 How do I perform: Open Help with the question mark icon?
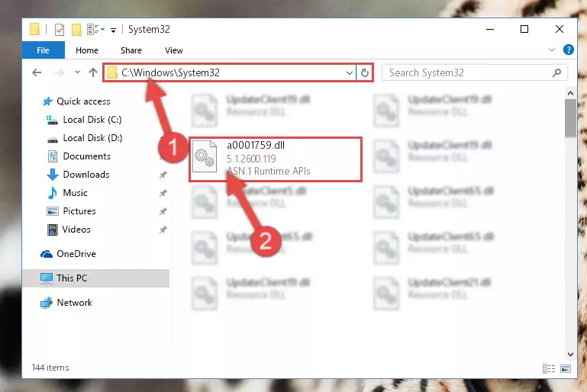568,50
